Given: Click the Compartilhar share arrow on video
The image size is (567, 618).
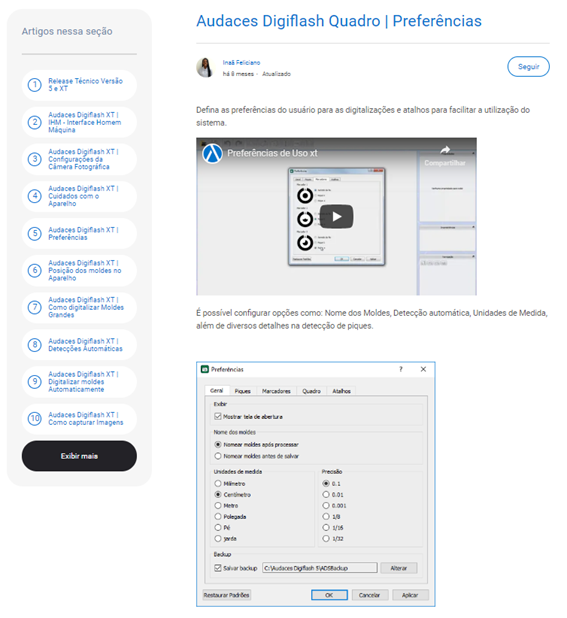Looking at the screenshot, I should (445, 150).
